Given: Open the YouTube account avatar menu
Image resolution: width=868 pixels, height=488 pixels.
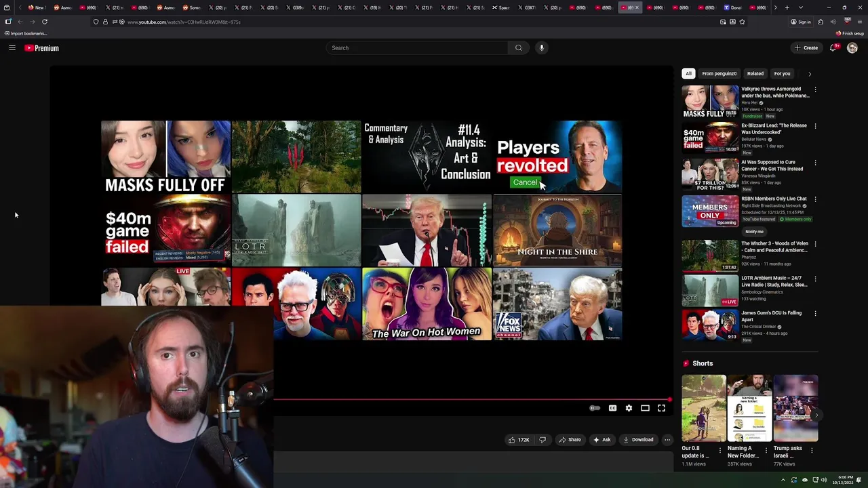Looking at the screenshot, I should [x=852, y=47].
